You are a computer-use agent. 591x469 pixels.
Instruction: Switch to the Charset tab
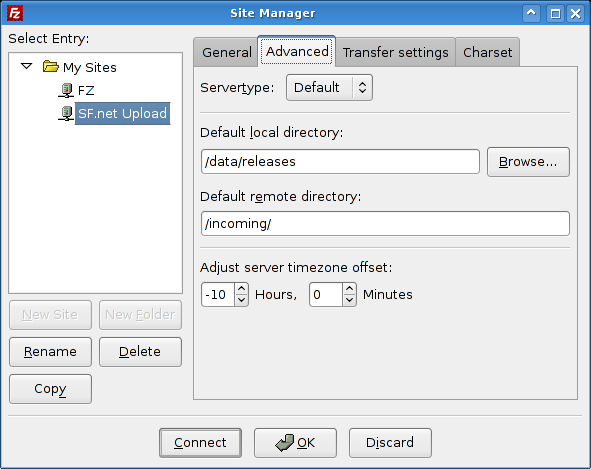coord(487,52)
